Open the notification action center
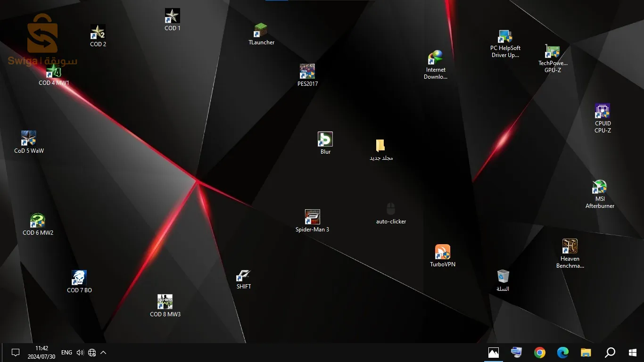Viewport: 644px width, 362px height. coord(15,353)
